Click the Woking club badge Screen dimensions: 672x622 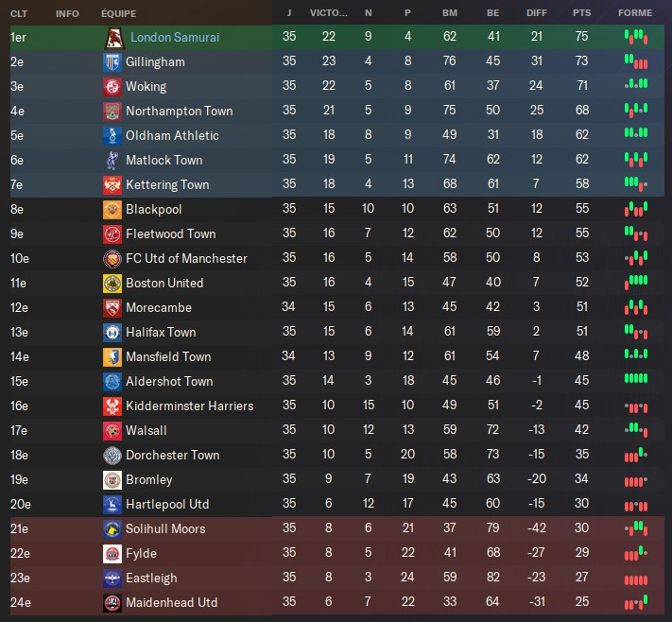[x=112, y=87]
